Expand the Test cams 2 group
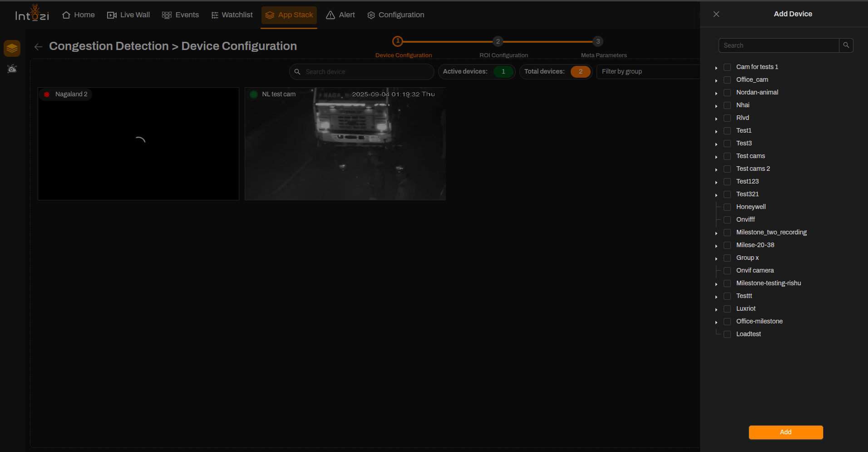The image size is (868, 452). click(x=716, y=169)
